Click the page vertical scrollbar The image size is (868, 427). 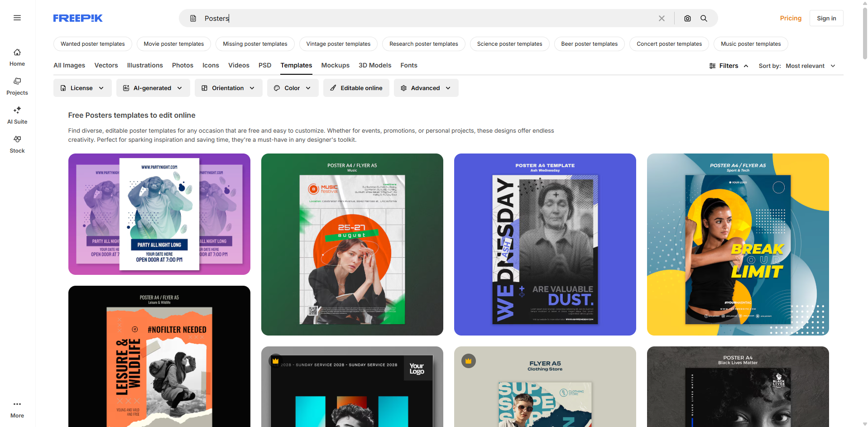pos(865,33)
